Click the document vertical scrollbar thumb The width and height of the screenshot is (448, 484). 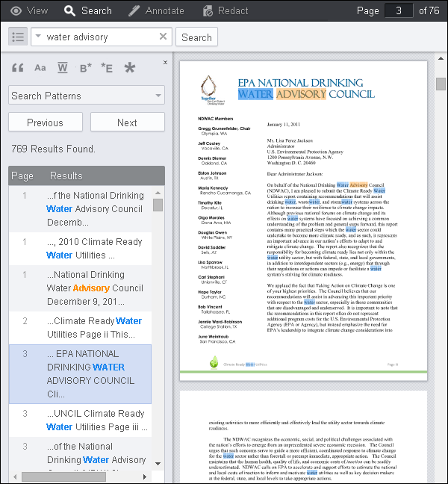441,84
